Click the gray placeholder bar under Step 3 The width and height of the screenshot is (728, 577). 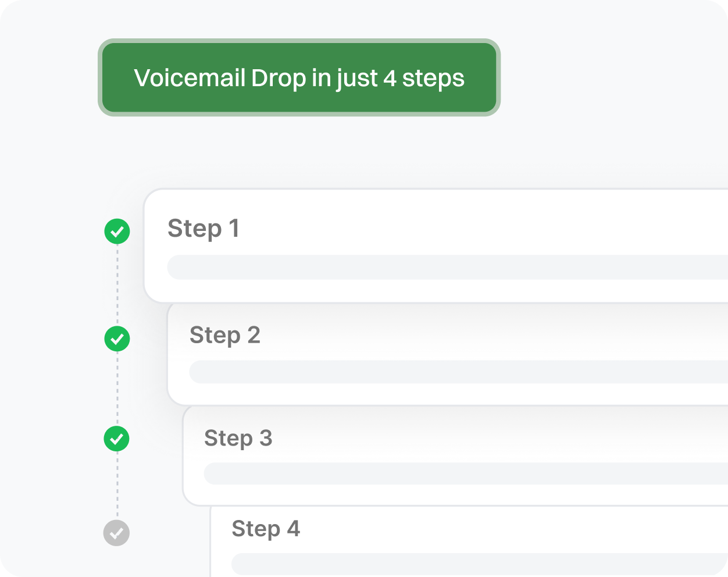[465, 473]
